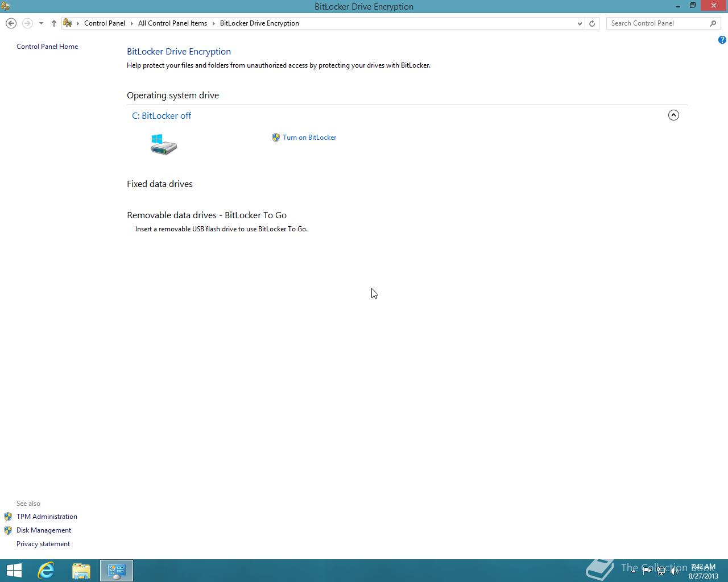Click the shield icon beside Turn on BitLocker
Screen dimensions: 728x582
(276, 138)
